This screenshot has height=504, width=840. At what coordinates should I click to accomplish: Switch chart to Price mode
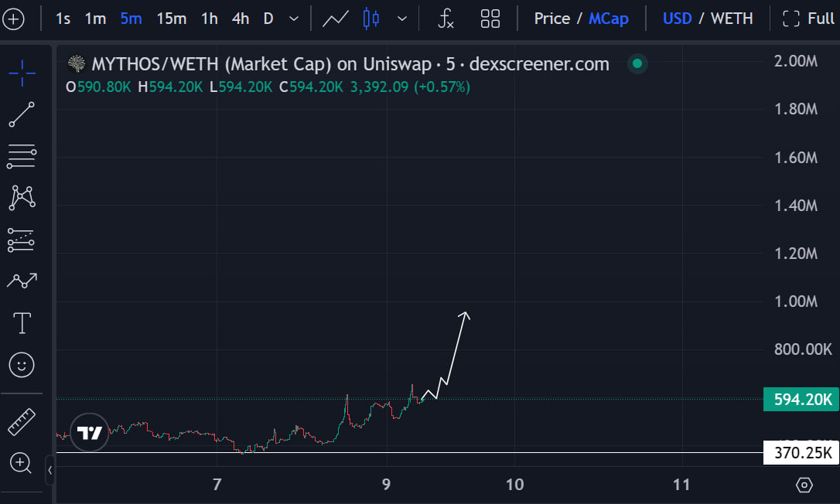pos(551,19)
